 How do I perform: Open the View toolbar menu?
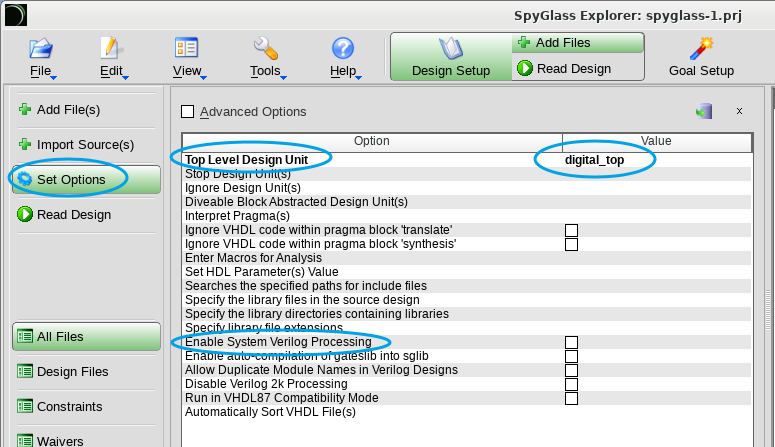pyautogui.click(x=187, y=56)
